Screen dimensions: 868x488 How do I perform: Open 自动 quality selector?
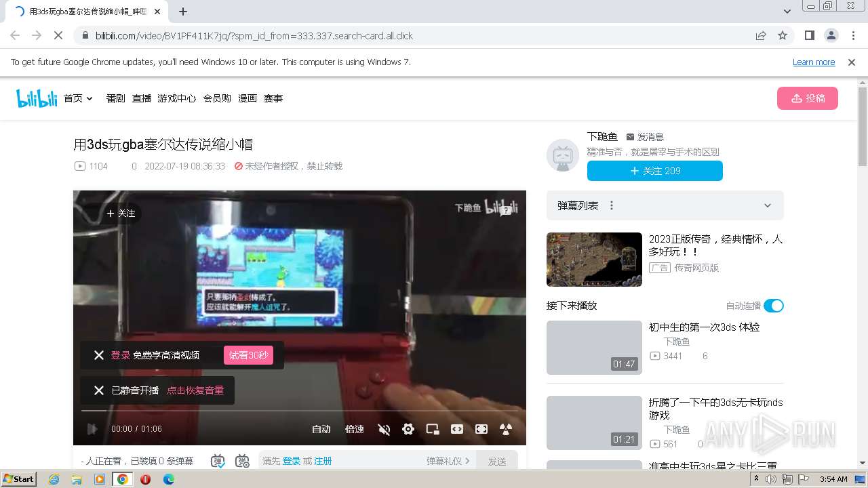tap(321, 429)
